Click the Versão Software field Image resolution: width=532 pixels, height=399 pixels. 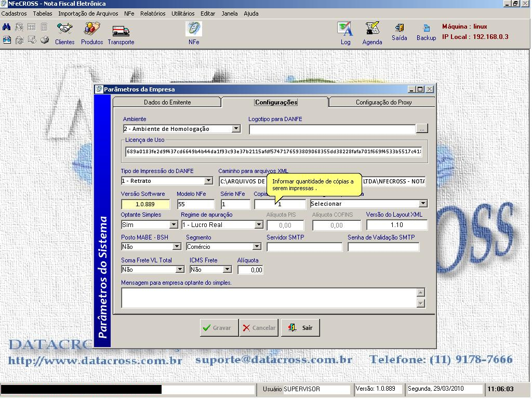pos(145,204)
